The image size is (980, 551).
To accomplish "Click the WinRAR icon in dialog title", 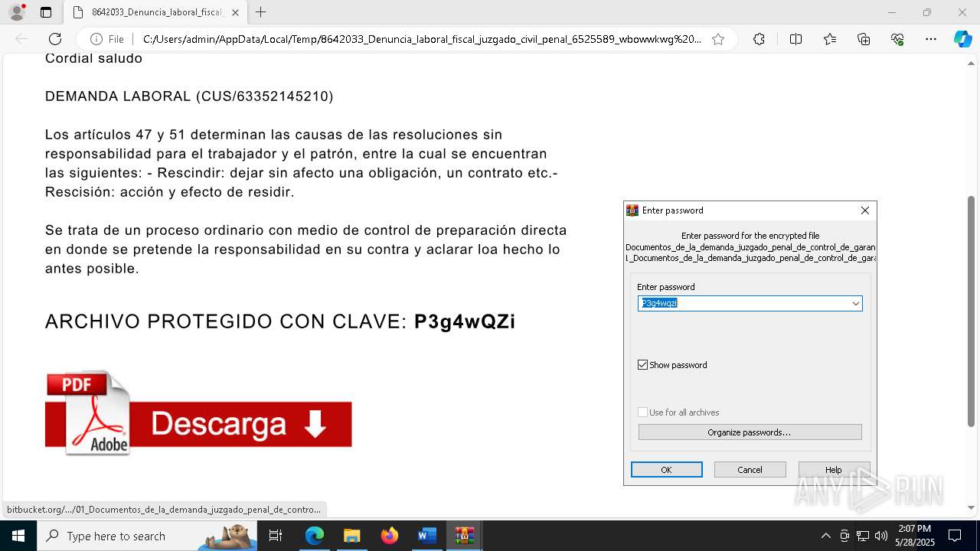I will click(632, 210).
